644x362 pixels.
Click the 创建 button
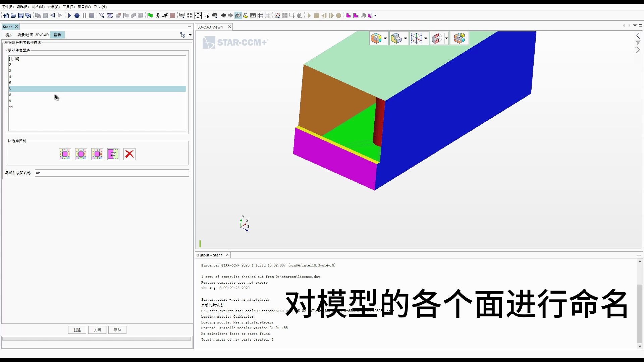tap(77, 330)
